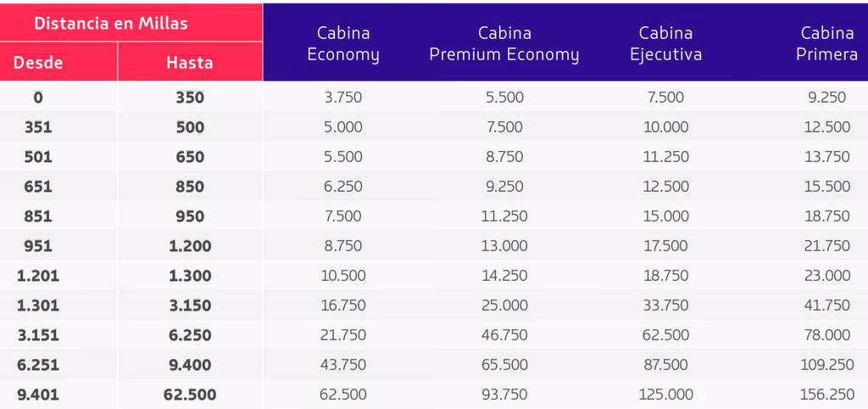Select the Cabina Ejecutiva column header

pos(665,44)
